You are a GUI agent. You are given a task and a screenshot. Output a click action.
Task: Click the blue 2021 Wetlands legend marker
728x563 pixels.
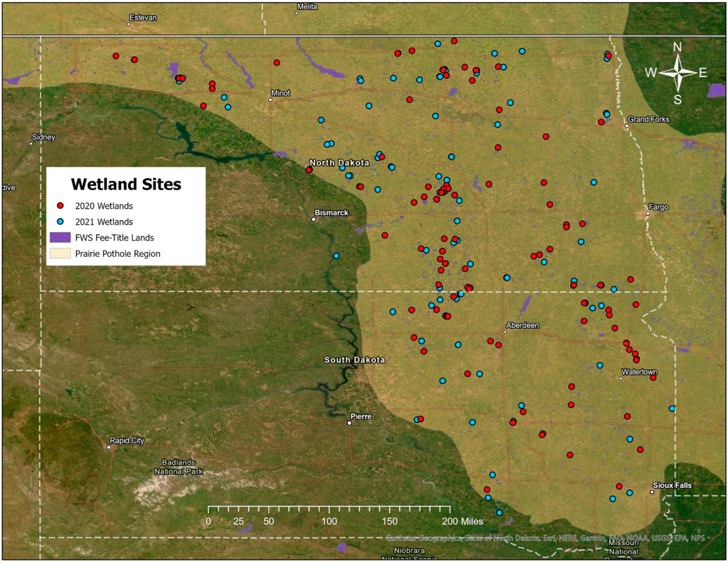[x=60, y=222]
